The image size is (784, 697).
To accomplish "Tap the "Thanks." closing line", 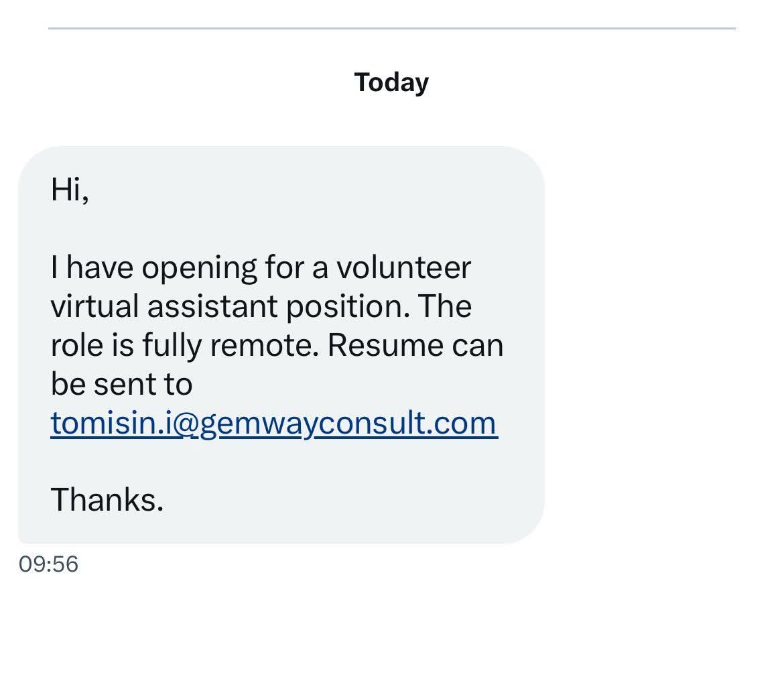I will pos(107,499).
